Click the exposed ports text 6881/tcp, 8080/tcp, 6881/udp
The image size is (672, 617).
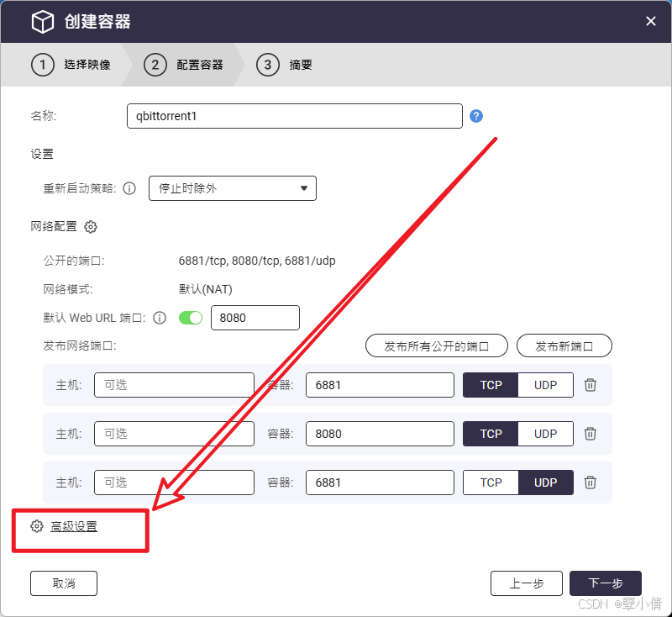257,261
